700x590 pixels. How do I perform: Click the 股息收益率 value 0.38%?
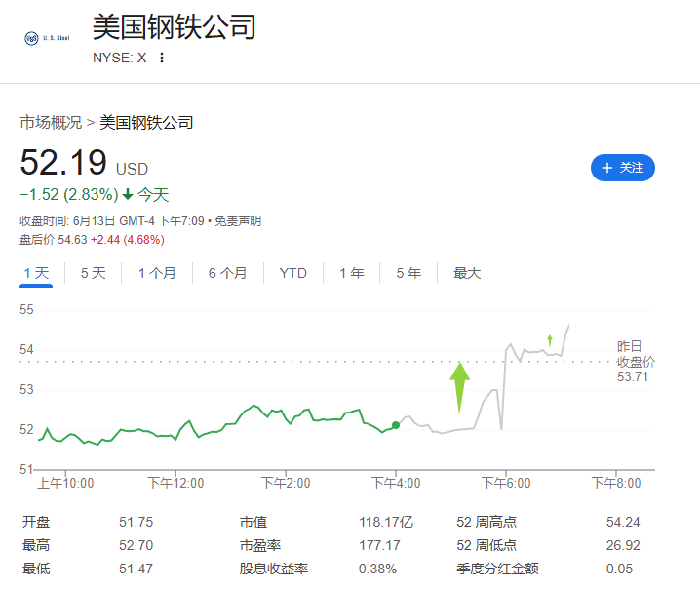point(377,569)
